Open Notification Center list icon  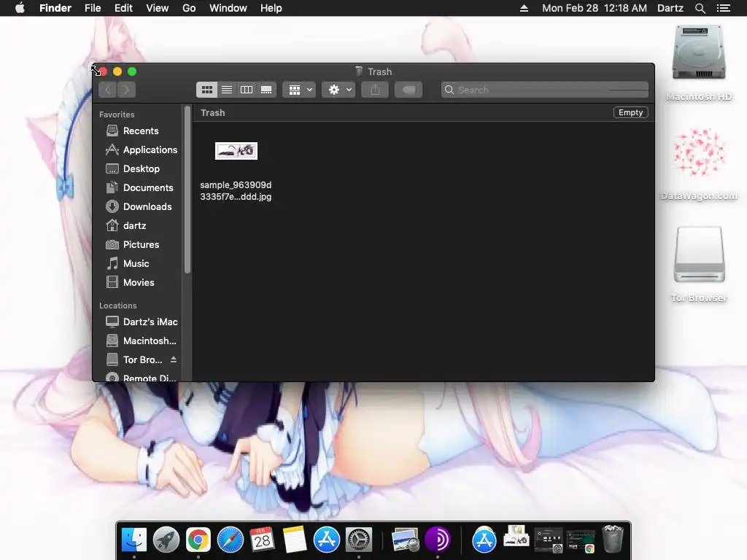(723, 8)
